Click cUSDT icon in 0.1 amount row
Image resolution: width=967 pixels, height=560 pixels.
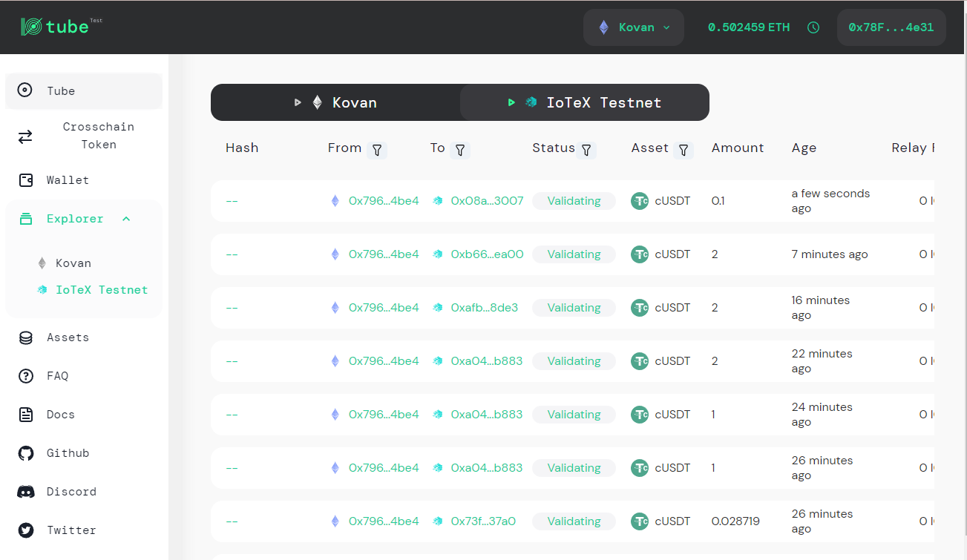(640, 201)
